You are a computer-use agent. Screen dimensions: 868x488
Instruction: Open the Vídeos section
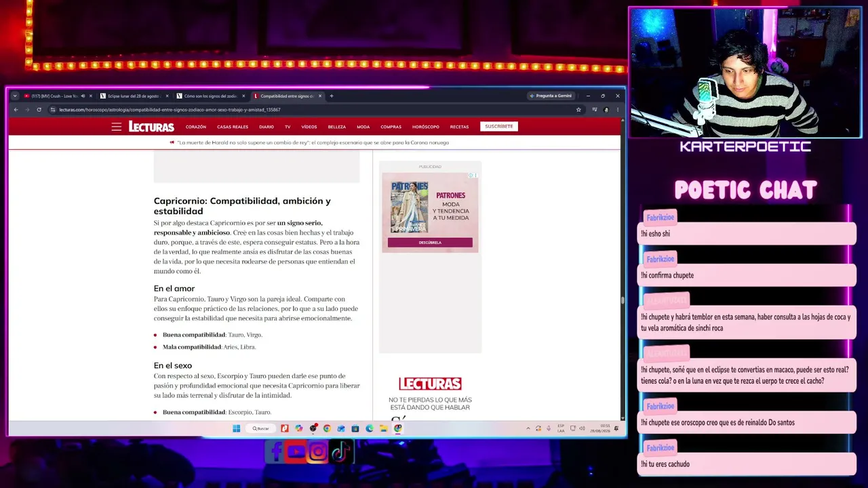click(x=309, y=127)
